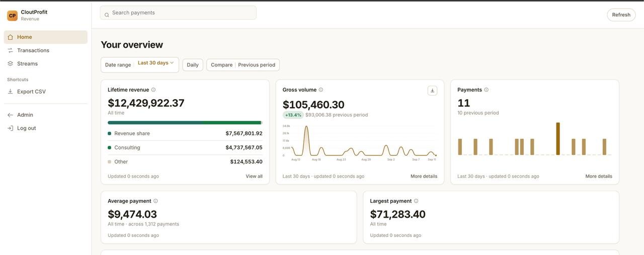Click the Streams layers icon
644x255 pixels.
point(11,64)
